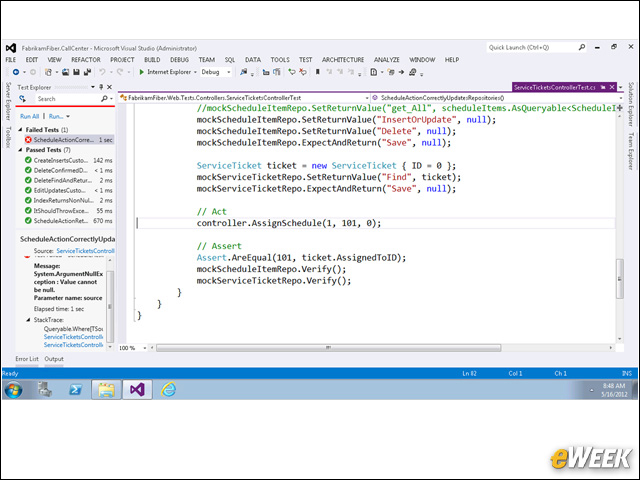Image resolution: width=640 pixels, height=480 pixels.
Task: Open the TEST menu
Action: 305,60
